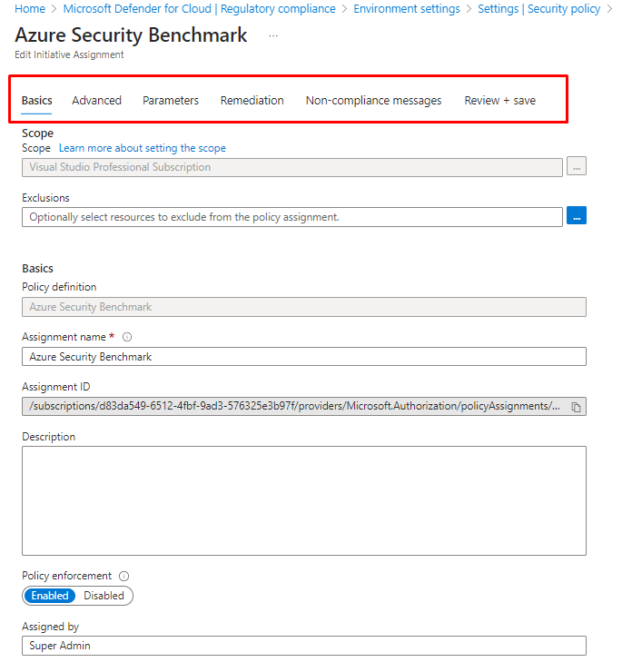Set Policy enforcement to Disabled
Image resolution: width=632 pixels, height=672 pixels.
click(104, 596)
